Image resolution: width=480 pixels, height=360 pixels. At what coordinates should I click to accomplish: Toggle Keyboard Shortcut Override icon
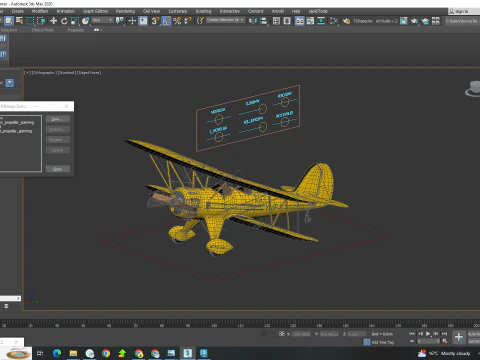[143, 21]
